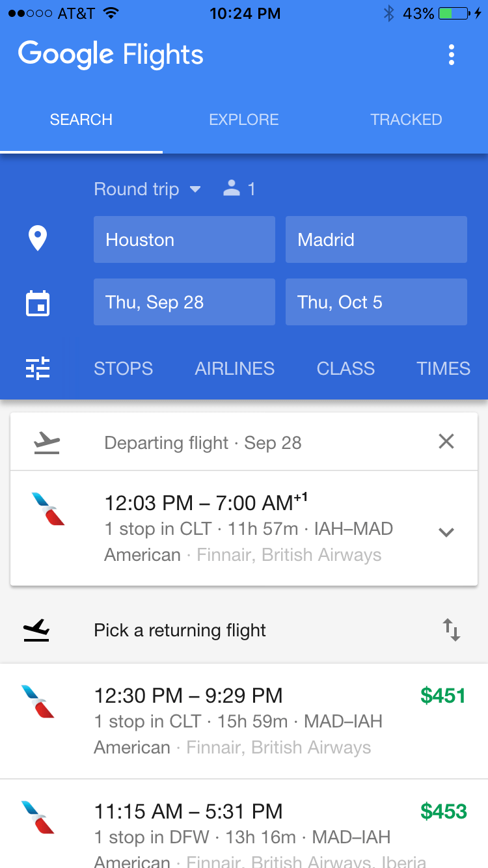Switch to the Tracked tab
The image size is (488, 868).
406,120
